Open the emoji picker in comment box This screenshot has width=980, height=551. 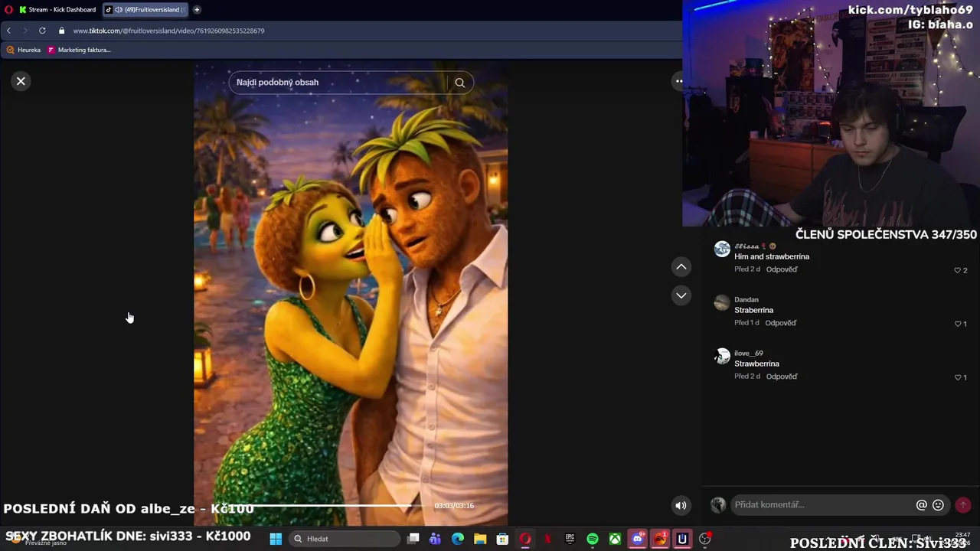tap(938, 505)
